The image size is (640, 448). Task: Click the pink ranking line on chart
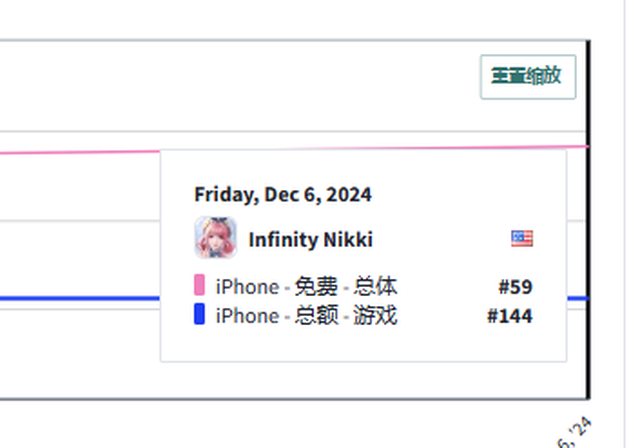pyautogui.click(x=80, y=152)
